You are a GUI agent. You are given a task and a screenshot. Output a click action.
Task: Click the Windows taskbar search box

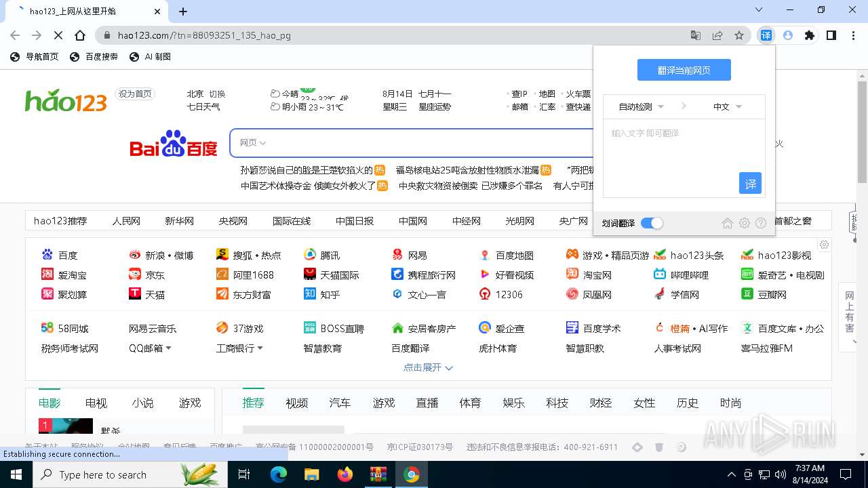click(x=130, y=474)
